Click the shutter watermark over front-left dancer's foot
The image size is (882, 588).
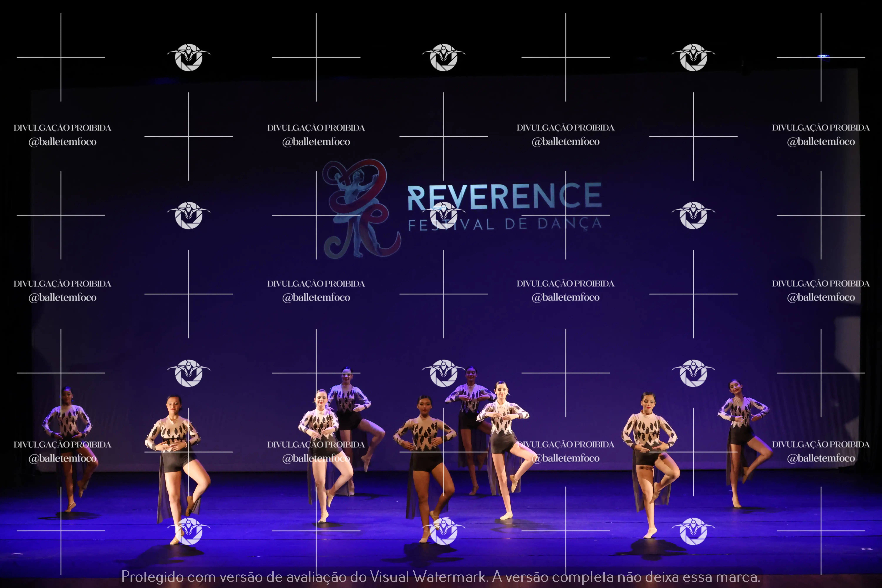[x=189, y=531]
